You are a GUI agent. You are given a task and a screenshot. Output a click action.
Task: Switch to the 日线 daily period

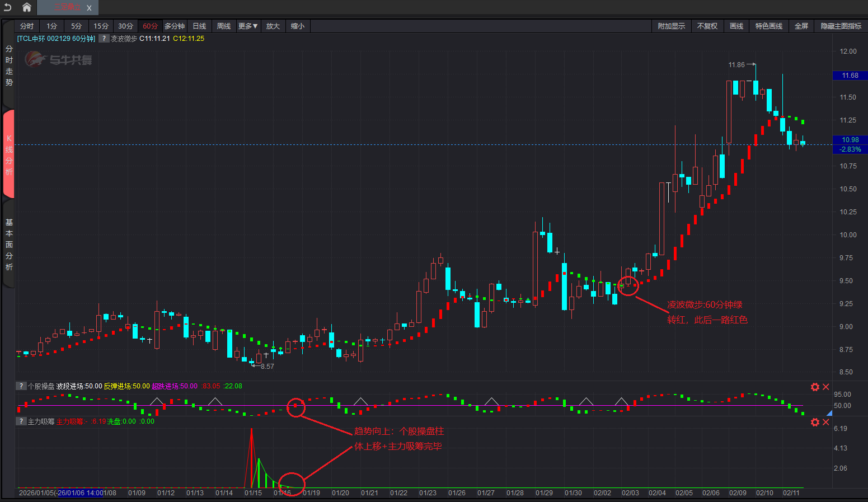click(x=199, y=26)
